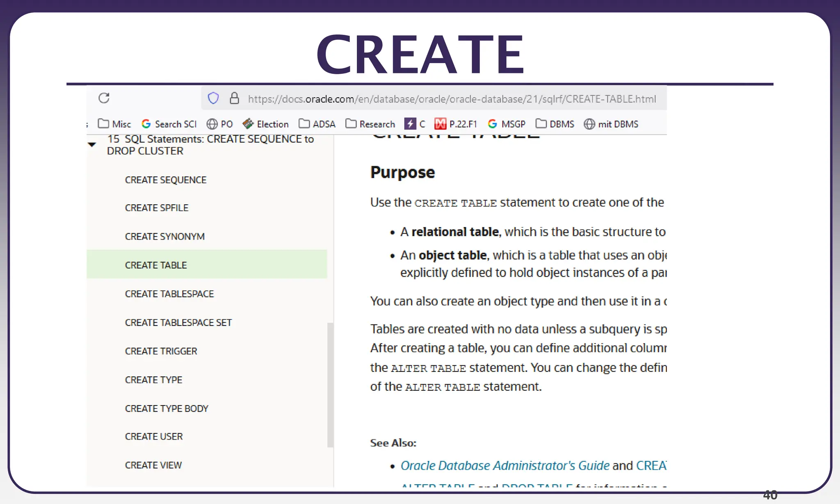Click the padlock site security icon
Screen dimensions: 840x504
coord(234,98)
